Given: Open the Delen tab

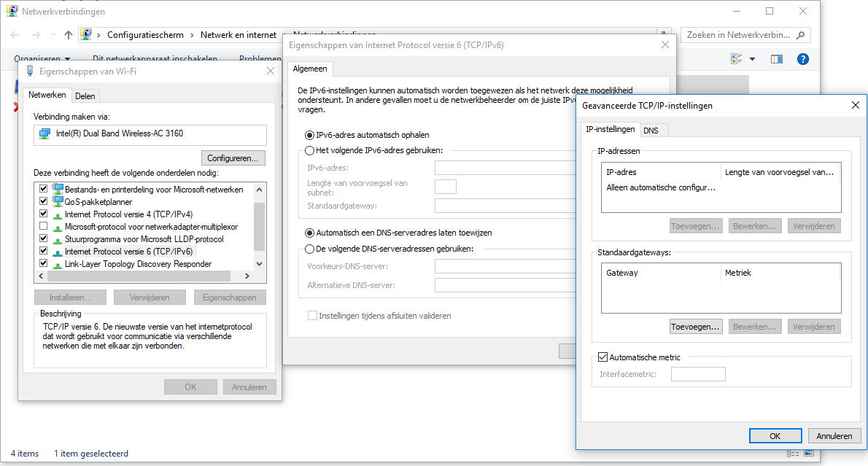Looking at the screenshot, I should point(85,96).
